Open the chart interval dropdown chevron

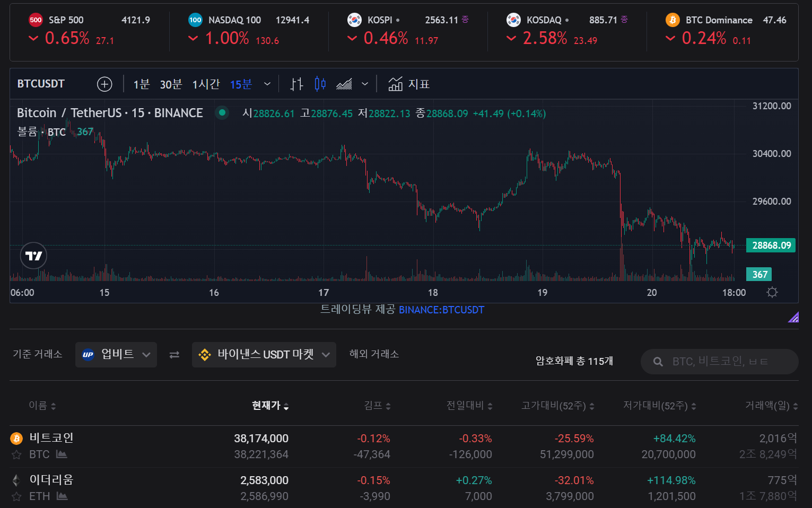click(x=267, y=84)
